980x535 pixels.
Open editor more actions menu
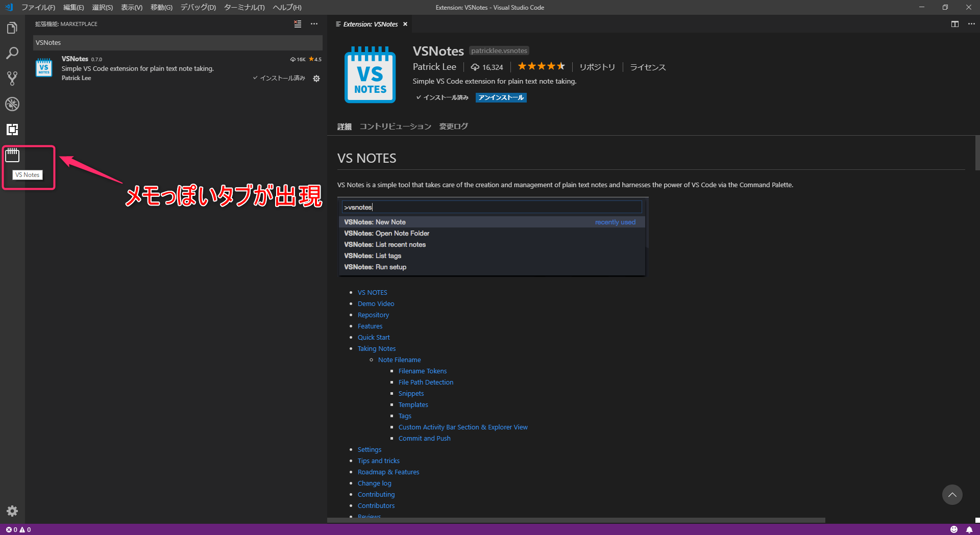tap(971, 24)
